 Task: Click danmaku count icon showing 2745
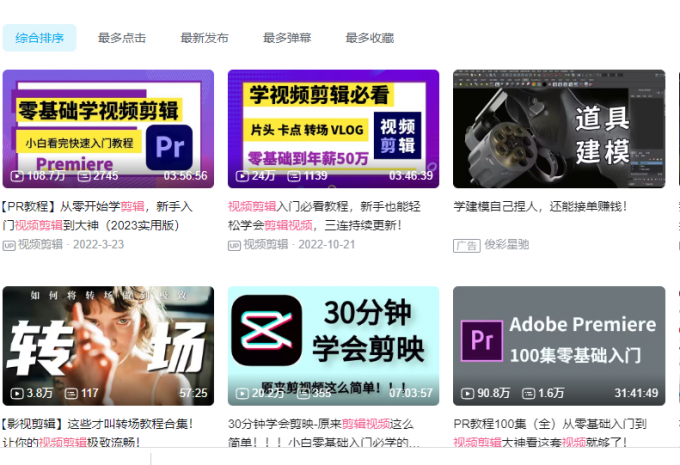pyautogui.click(x=84, y=176)
